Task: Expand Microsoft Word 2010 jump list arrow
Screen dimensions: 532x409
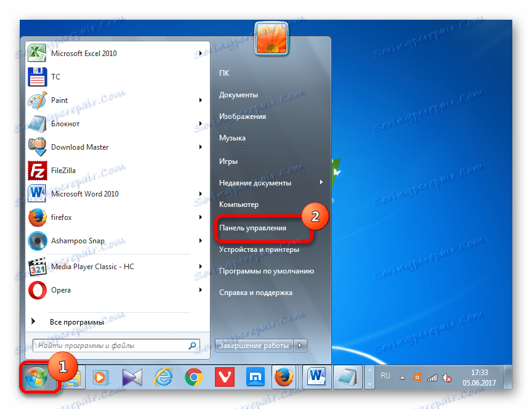Action: (201, 194)
